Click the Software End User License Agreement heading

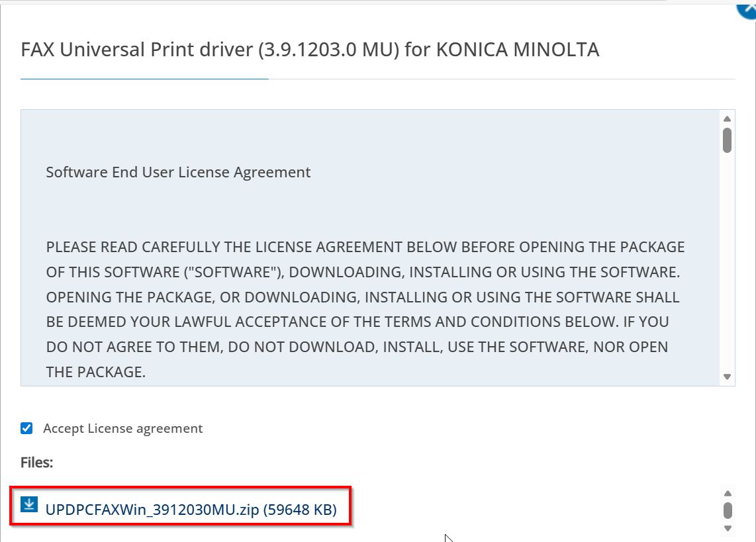point(178,173)
